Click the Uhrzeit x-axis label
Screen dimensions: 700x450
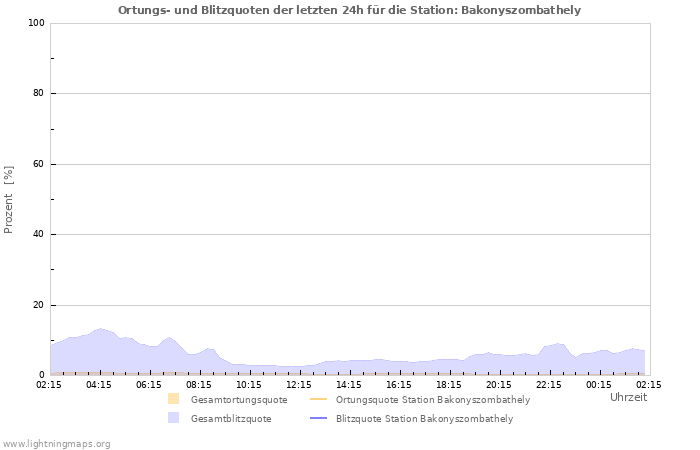628,397
